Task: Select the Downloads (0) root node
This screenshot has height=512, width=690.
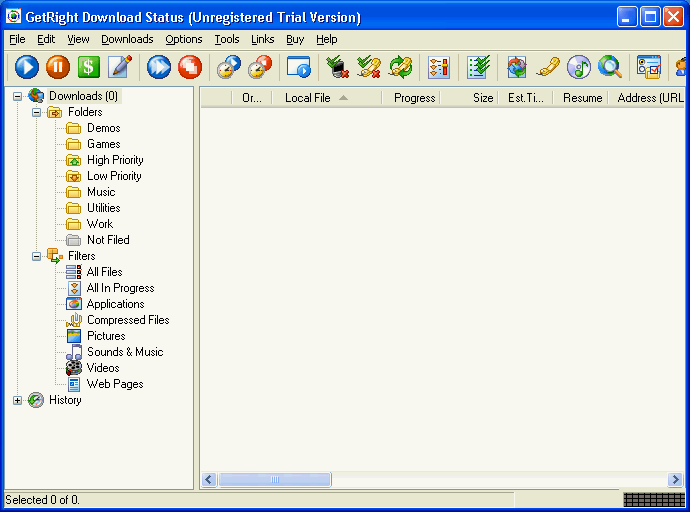Action: pyautogui.click(x=83, y=96)
